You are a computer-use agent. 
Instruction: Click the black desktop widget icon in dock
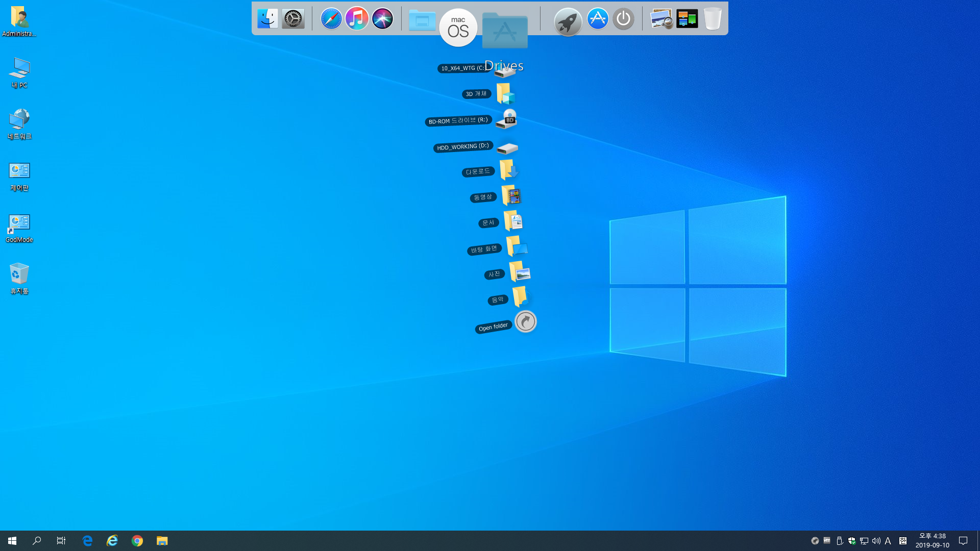pyautogui.click(x=687, y=19)
